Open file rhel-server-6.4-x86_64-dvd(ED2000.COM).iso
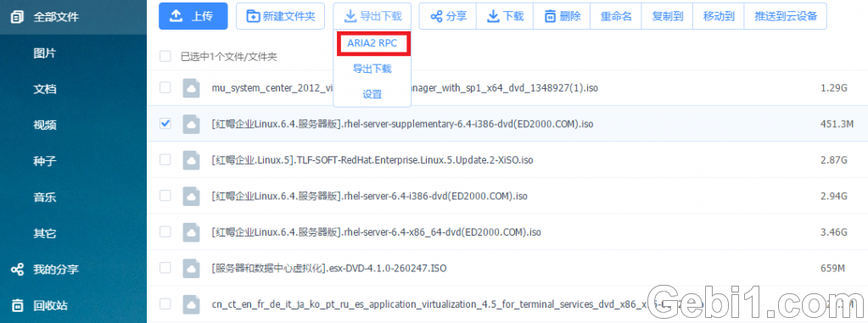Viewport: 868px width, 323px height. point(376,231)
